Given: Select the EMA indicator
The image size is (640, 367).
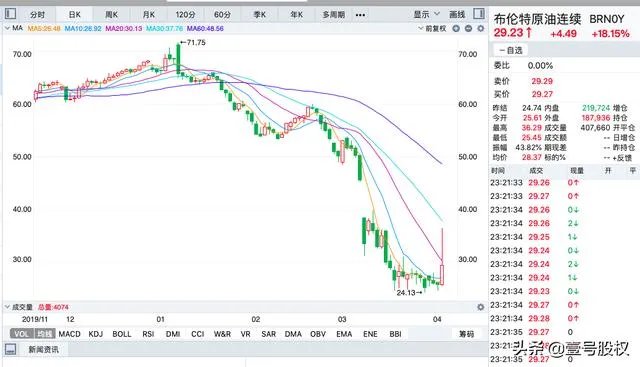Looking at the screenshot, I should pyautogui.click(x=344, y=334).
